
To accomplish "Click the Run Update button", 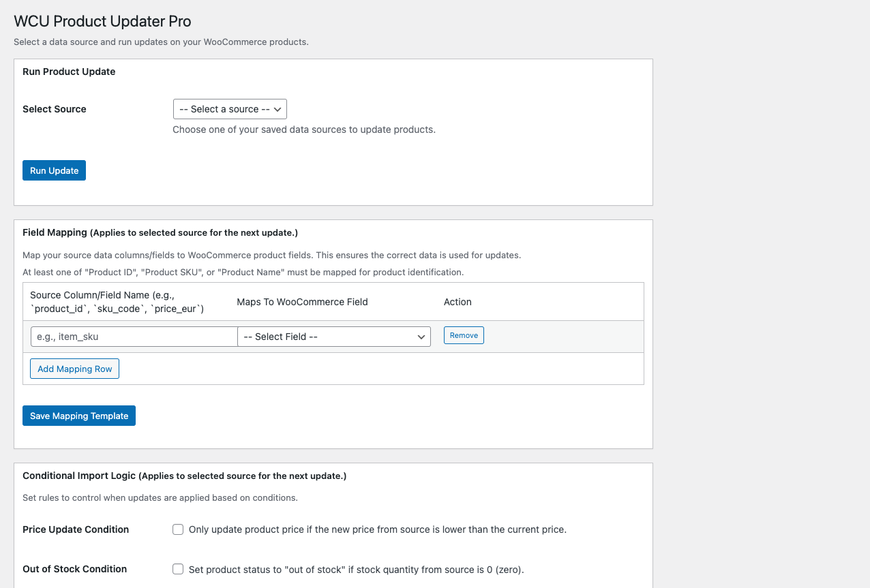I will click(x=54, y=170).
